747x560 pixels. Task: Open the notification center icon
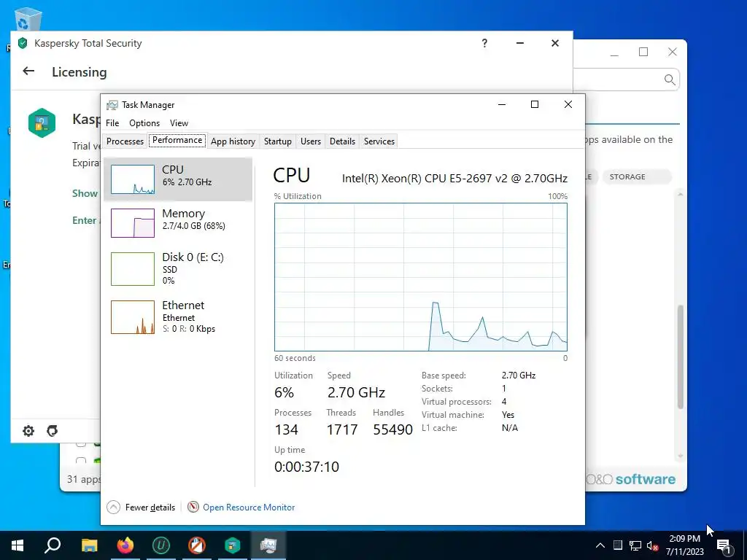point(723,545)
